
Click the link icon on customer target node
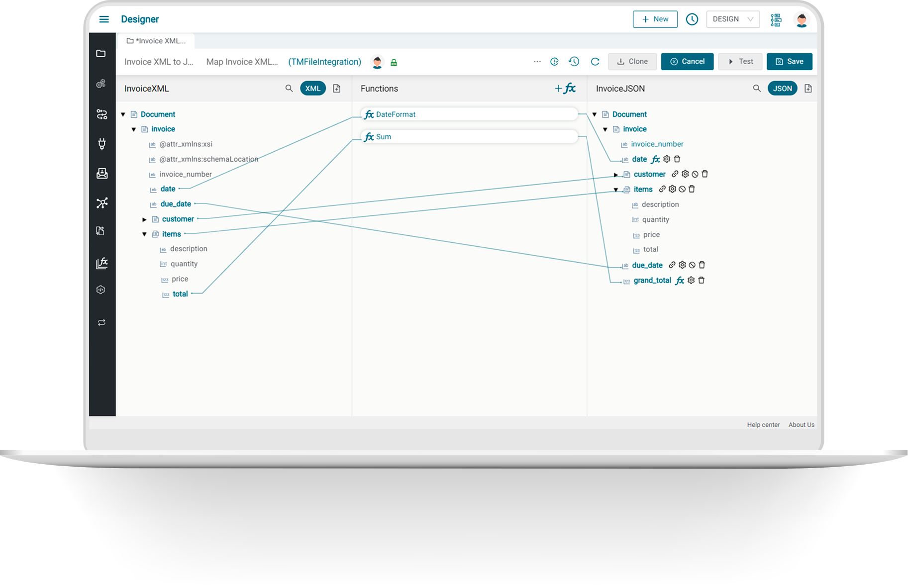click(675, 174)
